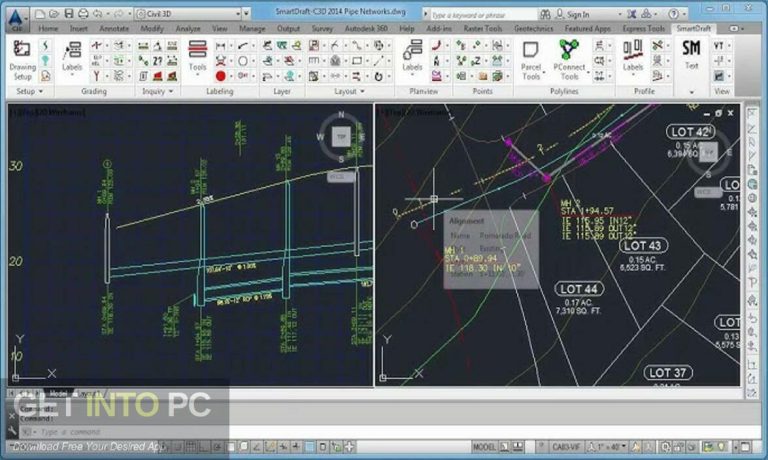768x460 pixels.
Task: Select the Parcel Tools icon
Action: [x=531, y=60]
